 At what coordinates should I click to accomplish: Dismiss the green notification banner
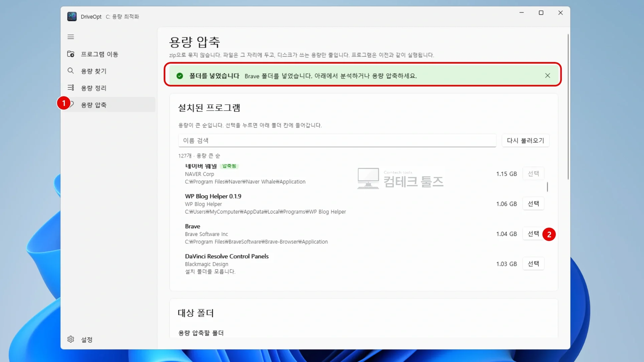point(547,76)
